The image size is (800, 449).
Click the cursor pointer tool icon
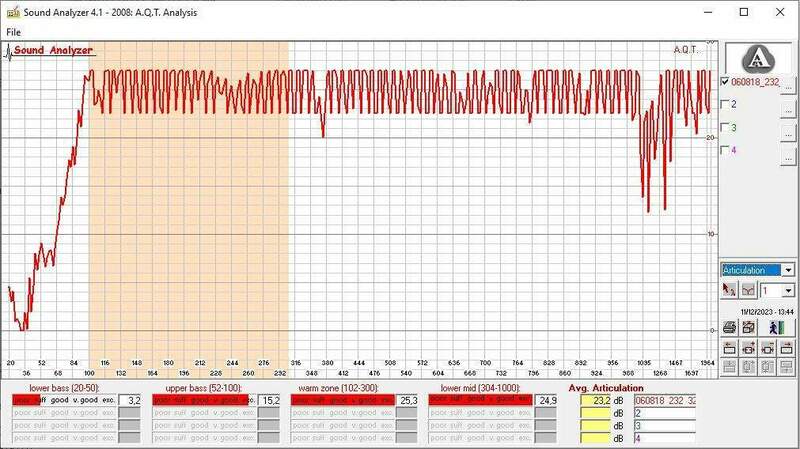(x=729, y=290)
